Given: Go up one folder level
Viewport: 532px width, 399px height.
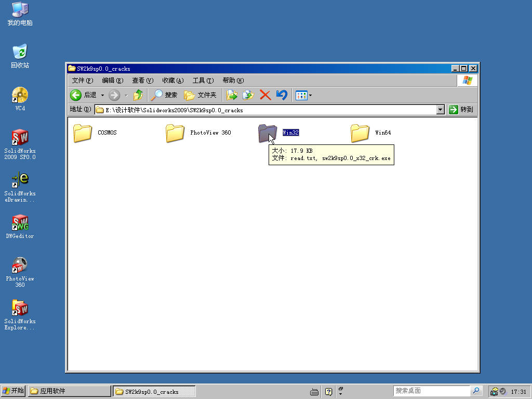Looking at the screenshot, I should pyautogui.click(x=138, y=95).
